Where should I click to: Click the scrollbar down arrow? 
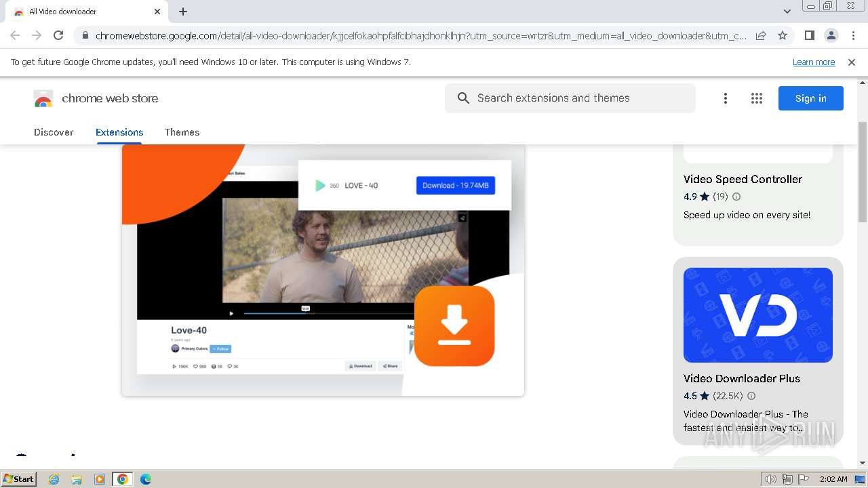coord(863,463)
